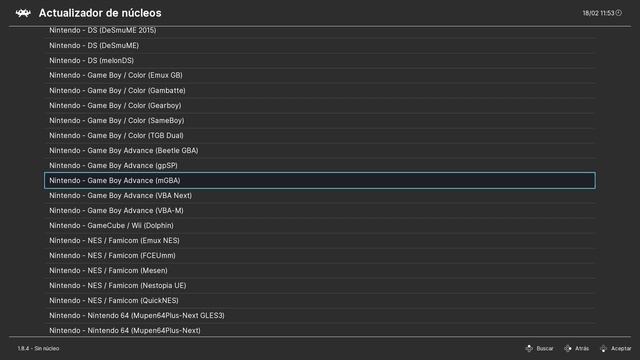Click the Aceptar label
The height and width of the screenshot is (360, 640).
pyautogui.click(x=621, y=348)
